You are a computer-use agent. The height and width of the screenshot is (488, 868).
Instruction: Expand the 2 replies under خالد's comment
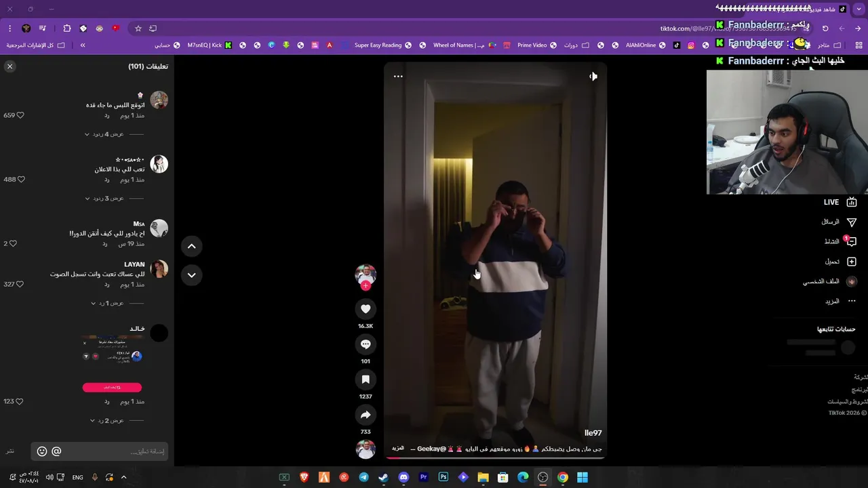coord(107,420)
